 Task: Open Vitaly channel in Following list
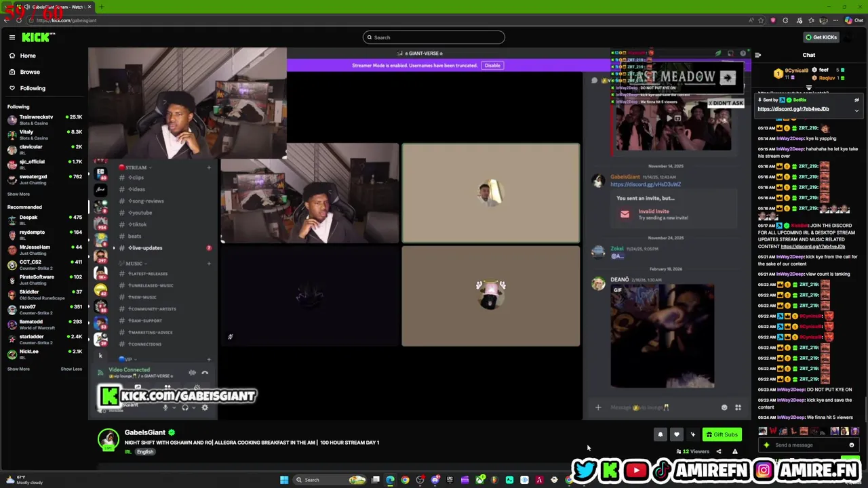[x=44, y=134]
